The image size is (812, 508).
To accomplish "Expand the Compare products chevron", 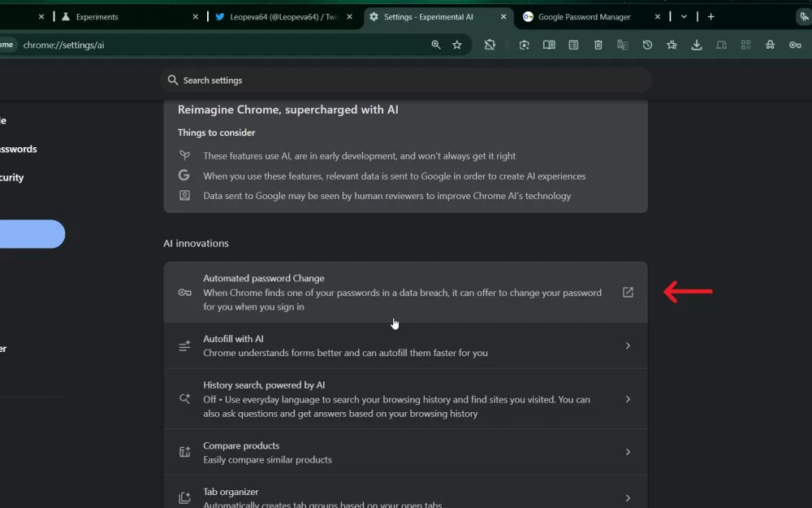I will pyautogui.click(x=628, y=452).
